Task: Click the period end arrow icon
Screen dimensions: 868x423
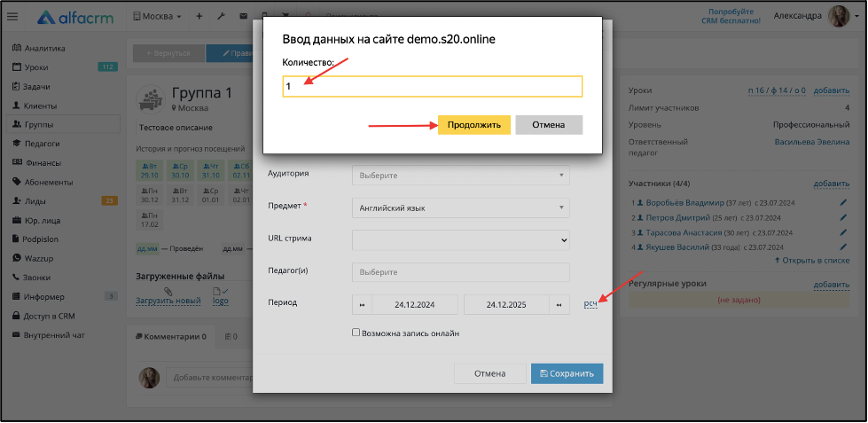Action: tap(559, 304)
